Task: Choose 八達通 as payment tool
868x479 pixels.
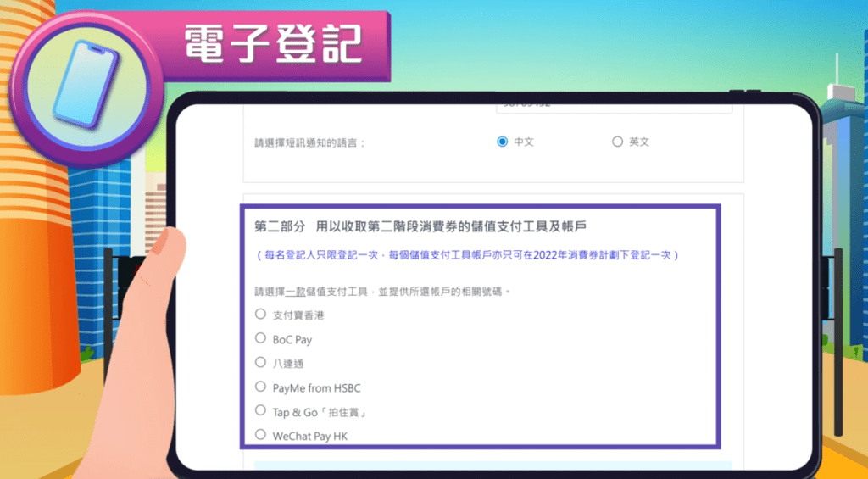Action: point(260,362)
